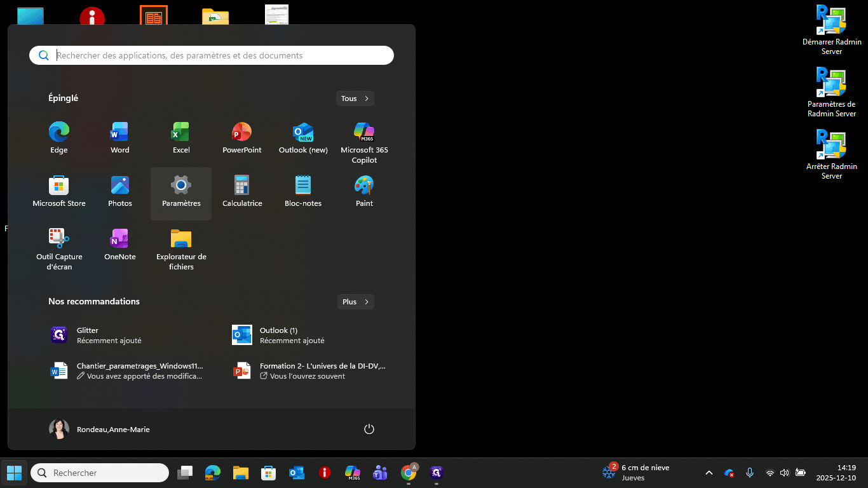Image resolution: width=868 pixels, height=488 pixels.
Task: Open the weather widget showing 6 cm de nieve
Action: click(x=636, y=473)
